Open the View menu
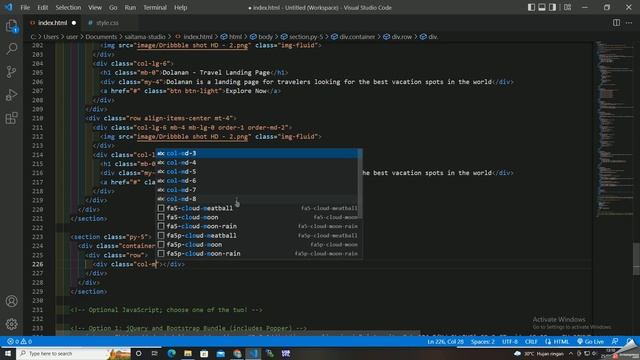This screenshot has width=640, height=360. 95,7
